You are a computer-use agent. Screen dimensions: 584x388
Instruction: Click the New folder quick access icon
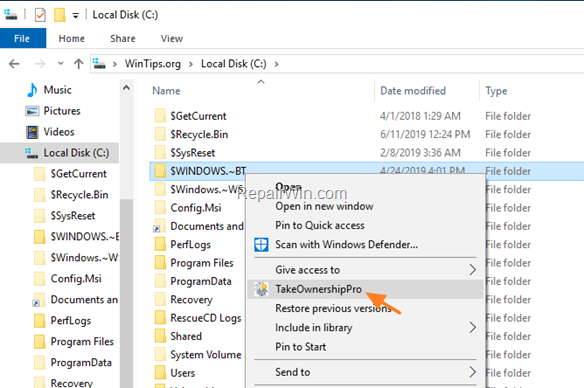pyautogui.click(x=60, y=15)
